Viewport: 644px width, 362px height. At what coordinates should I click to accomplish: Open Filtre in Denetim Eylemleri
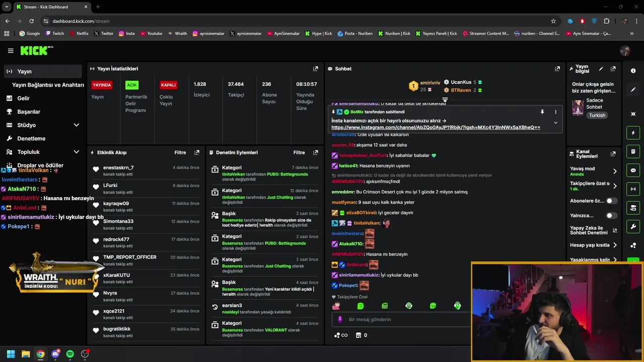(299, 152)
